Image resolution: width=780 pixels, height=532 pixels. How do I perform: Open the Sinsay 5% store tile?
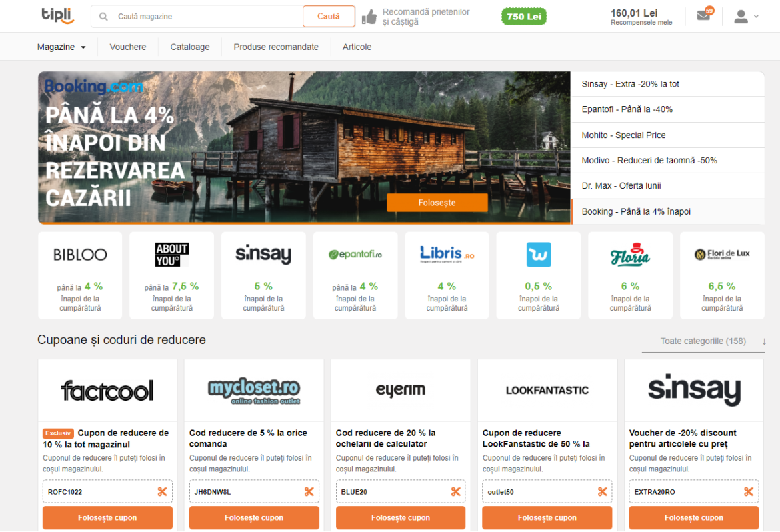pyautogui.click(x=263, y=275)
